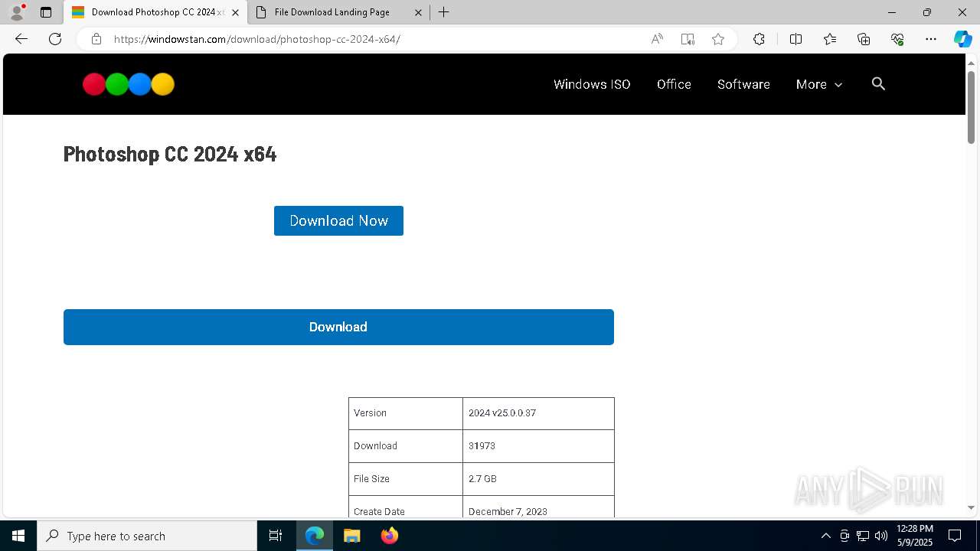Expand the More navigation dropdown
980x551 pixels.
pyautogui.click(x=819, y=84)
